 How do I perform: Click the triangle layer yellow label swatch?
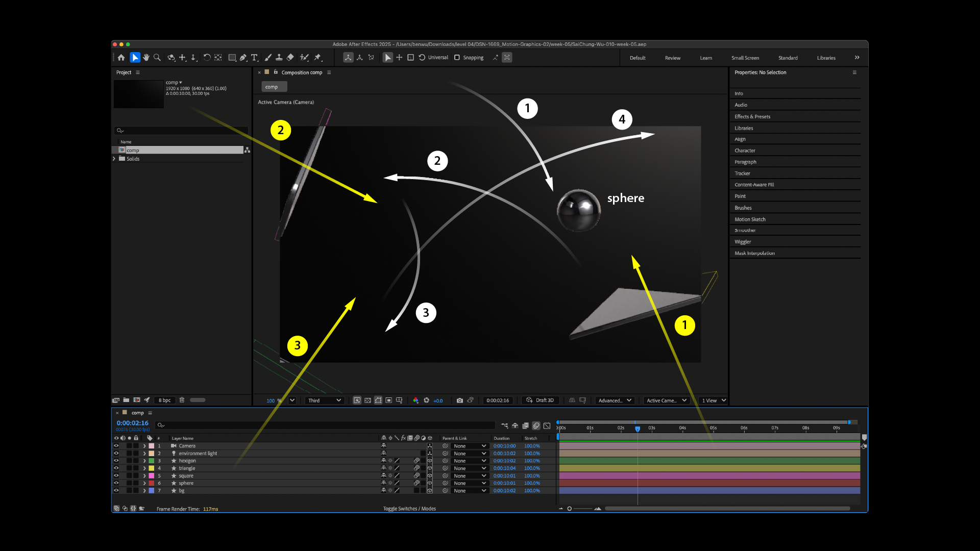tap(152, 468)
